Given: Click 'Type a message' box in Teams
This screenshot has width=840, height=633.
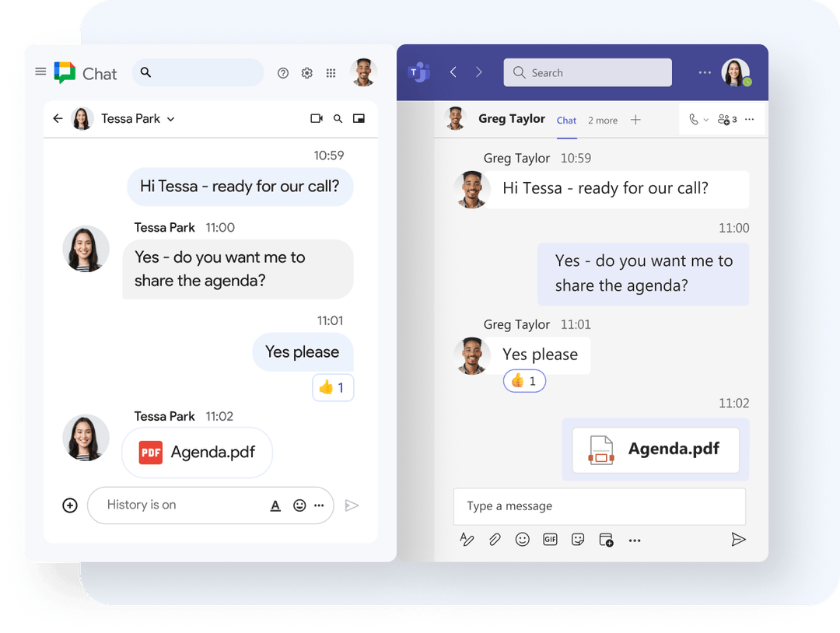Looking at the screenshot, I should 600,506.
